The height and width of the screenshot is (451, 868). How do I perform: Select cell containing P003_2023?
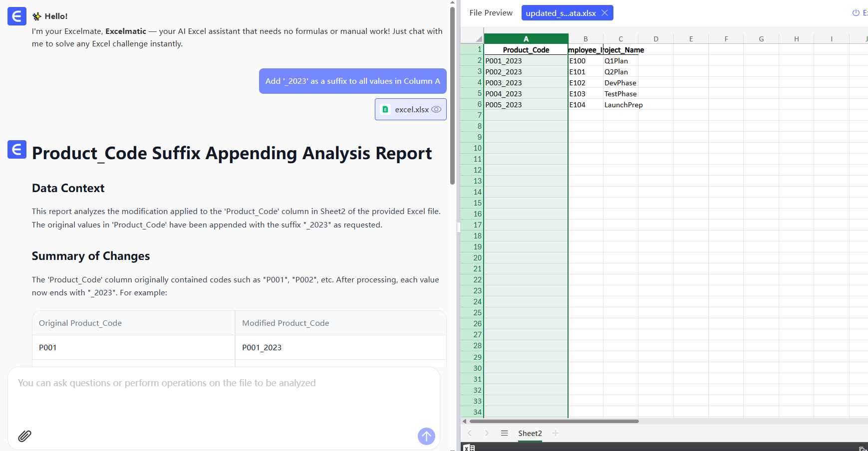coord(526,83)
